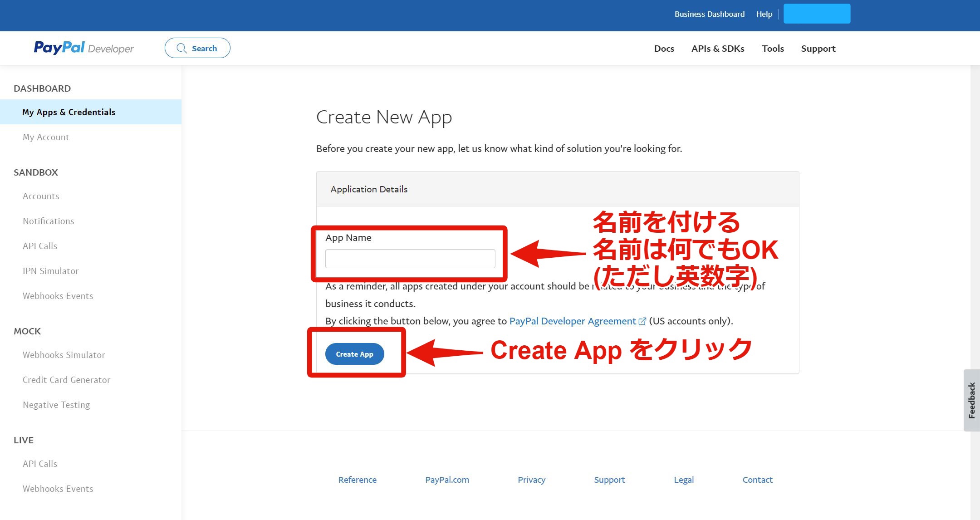Click the page vertical scrollbar
Screen dimensions: 980x520
click(x=975, y=292)
